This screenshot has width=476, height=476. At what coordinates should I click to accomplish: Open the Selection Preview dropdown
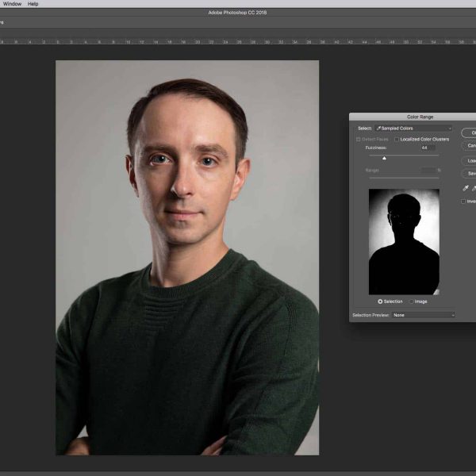click(424, 315)
